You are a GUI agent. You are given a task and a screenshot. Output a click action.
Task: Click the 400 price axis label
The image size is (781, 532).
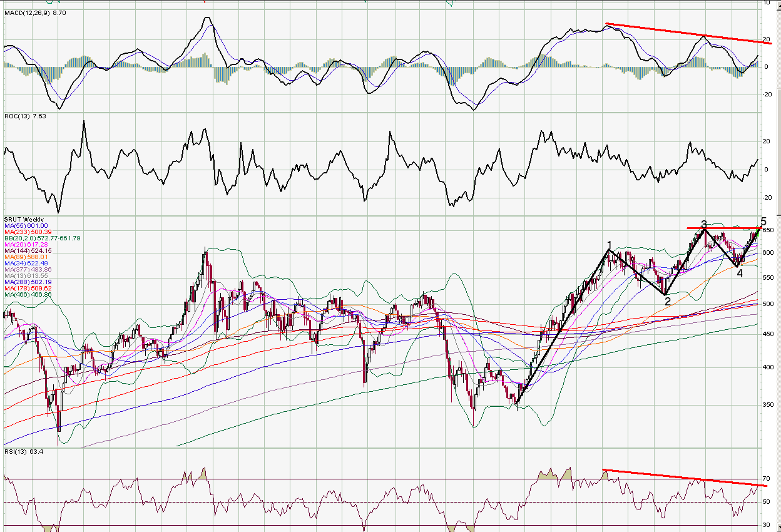tap(768, 367)
